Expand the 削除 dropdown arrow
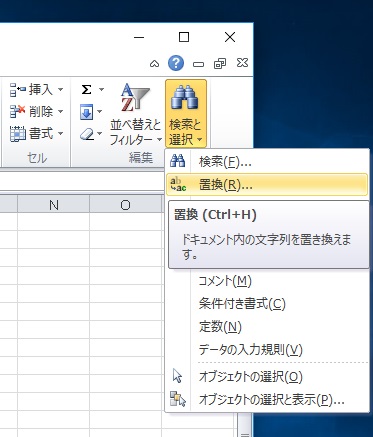The width and height of the screenshot is (373, 437). [x=60, y=111]
